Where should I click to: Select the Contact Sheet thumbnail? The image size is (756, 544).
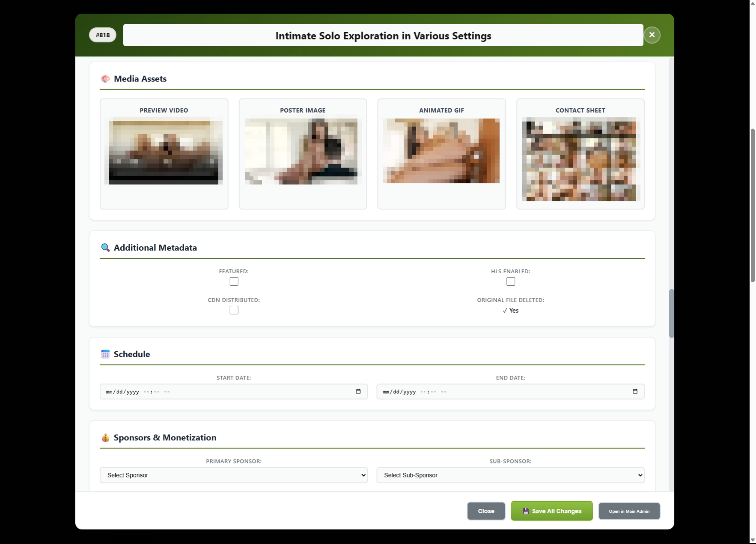[580, 159]
